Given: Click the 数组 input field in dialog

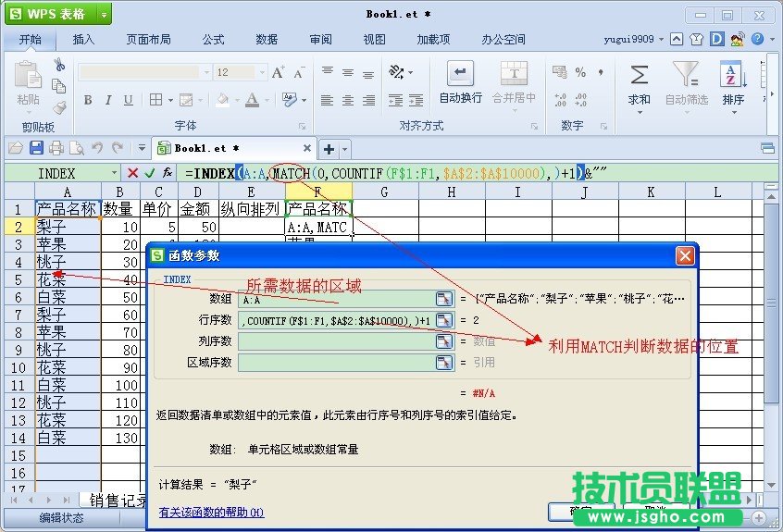Looking at the screenshot, I should (x=338, y=300).
